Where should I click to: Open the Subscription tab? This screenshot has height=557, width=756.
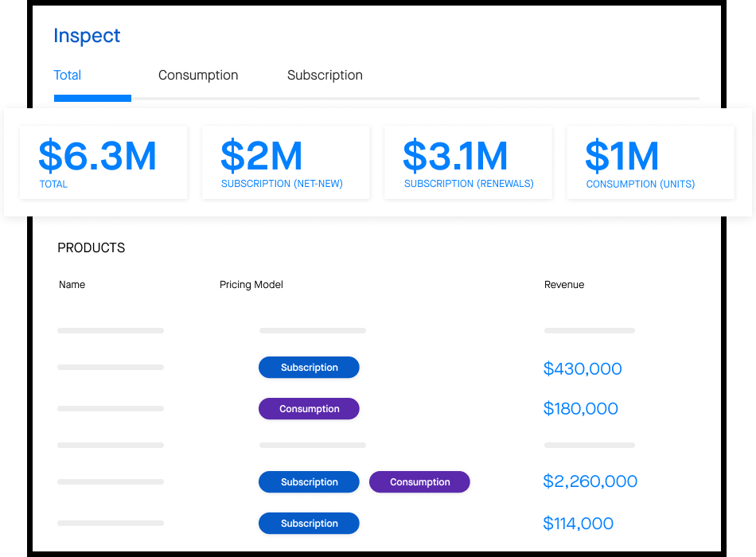coord(325,76)
